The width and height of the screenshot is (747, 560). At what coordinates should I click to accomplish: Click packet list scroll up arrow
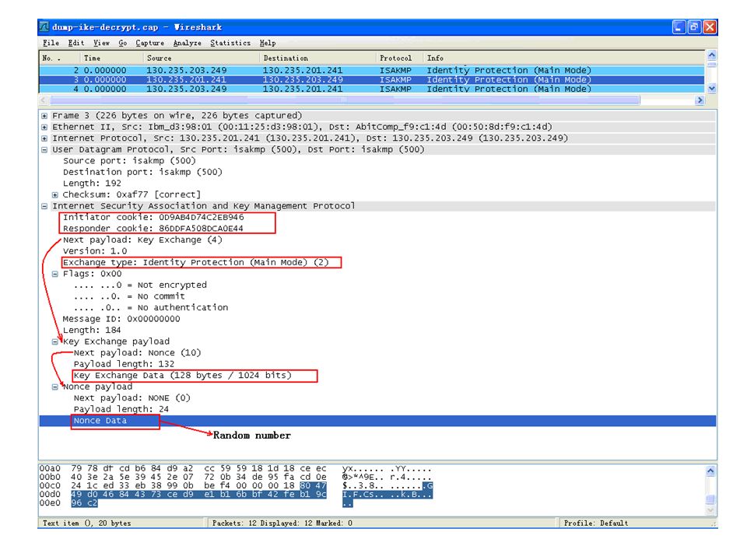[711, 55]
